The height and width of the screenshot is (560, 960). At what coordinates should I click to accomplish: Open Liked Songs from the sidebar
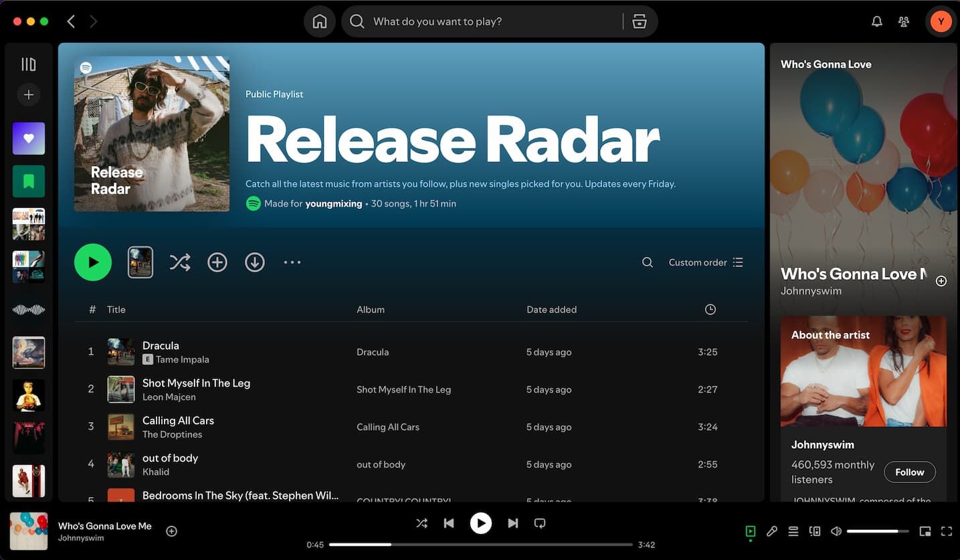tap(28, 138)
